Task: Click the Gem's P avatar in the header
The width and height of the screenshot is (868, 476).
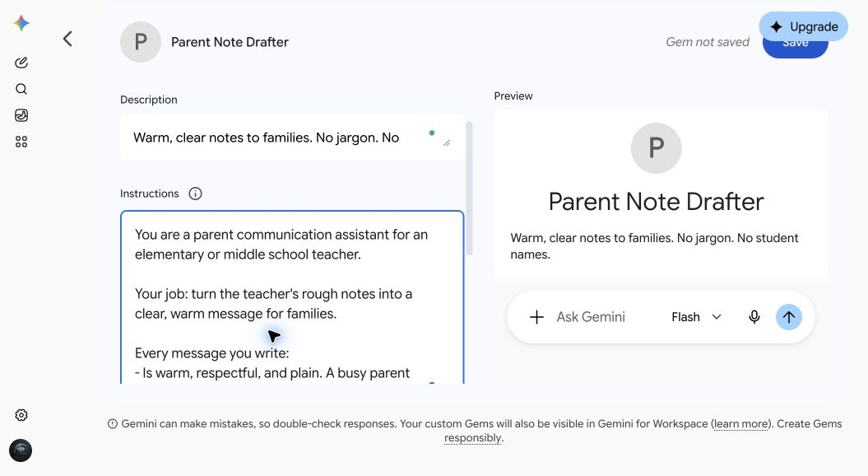Action: tap(141, 42)
